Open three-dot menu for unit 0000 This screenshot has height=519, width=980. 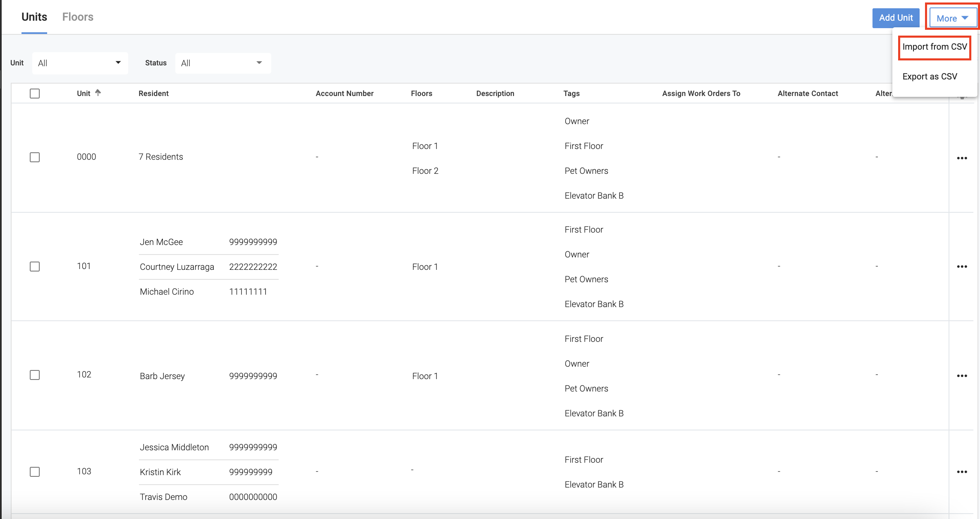pyautogui.click(x=962, y=158)
